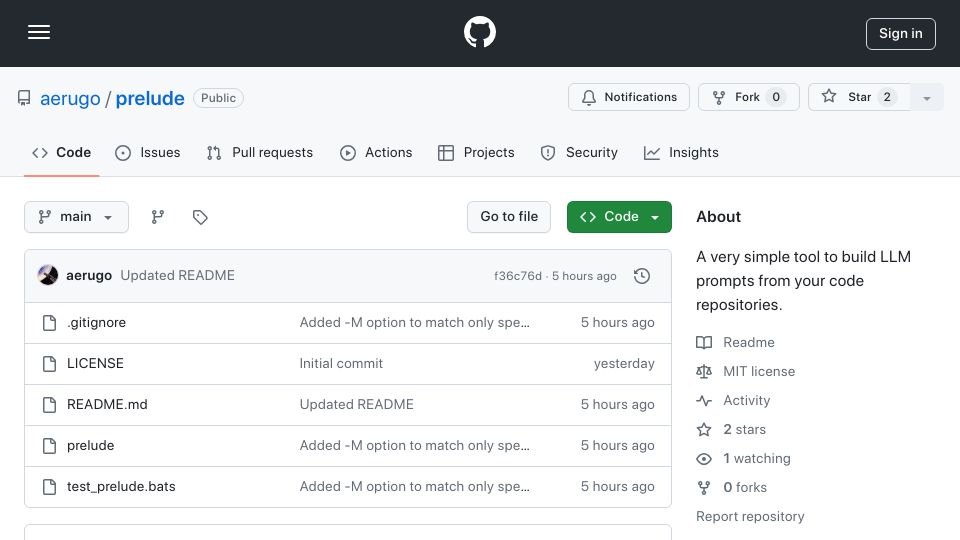Click the Notifications button
This screenshot has width=960, height=540.
point(629,97)
